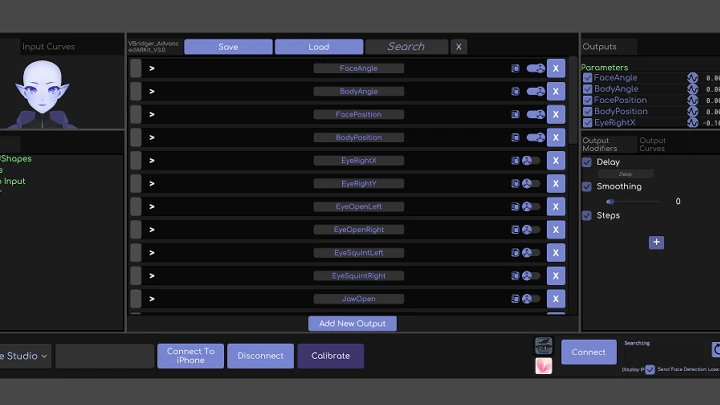Open the Output Curves tab
720x405 pixels.
(652, 144)
